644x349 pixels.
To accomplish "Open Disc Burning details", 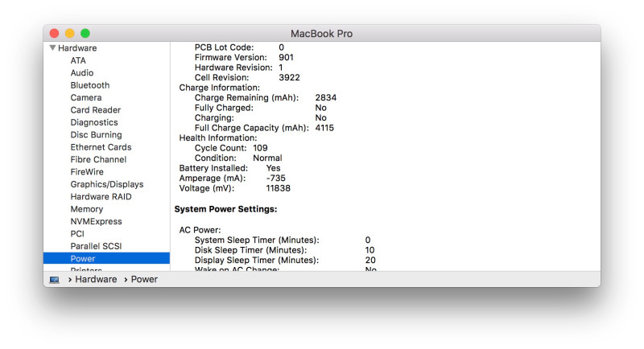I will click(x=96, y=135).
